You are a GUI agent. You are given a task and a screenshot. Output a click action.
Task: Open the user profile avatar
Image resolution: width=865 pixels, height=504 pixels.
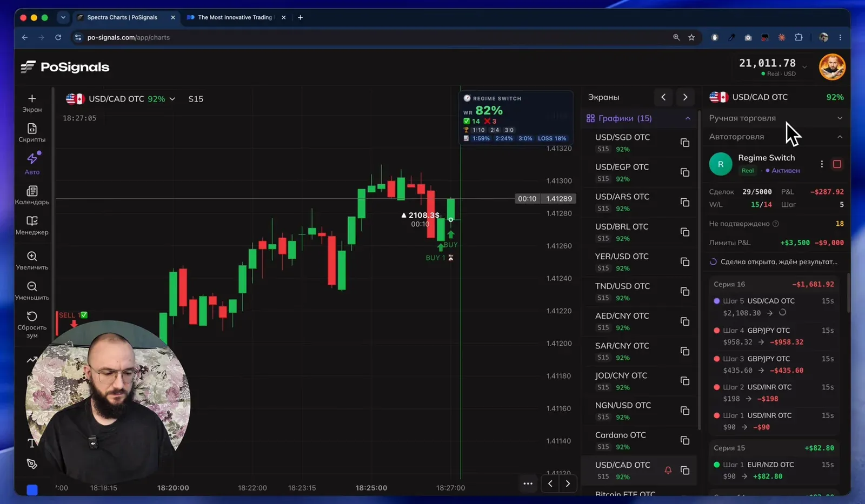[x=832, y=67]
